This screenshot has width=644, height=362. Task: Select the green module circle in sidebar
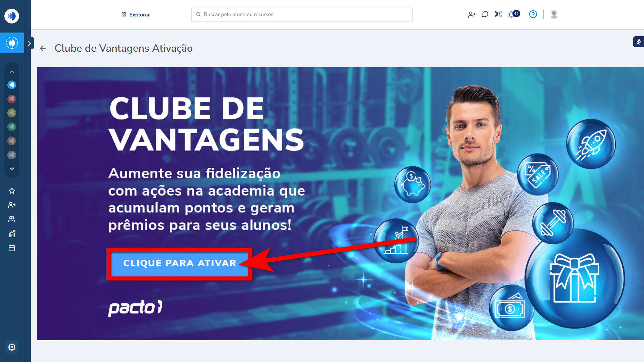pos(12,127)
